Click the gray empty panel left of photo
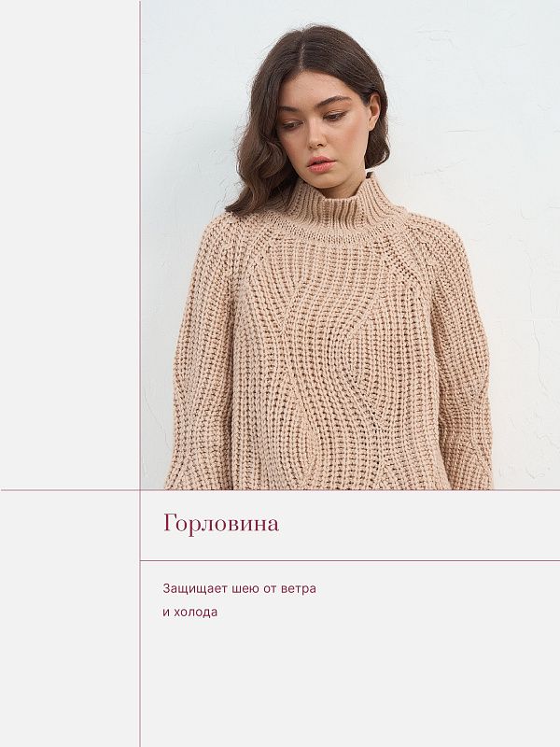 [x=69, y=243]
